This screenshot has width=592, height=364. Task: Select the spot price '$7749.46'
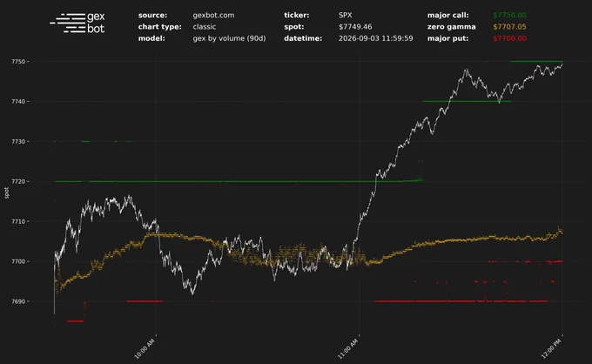[x=355, y=27]
